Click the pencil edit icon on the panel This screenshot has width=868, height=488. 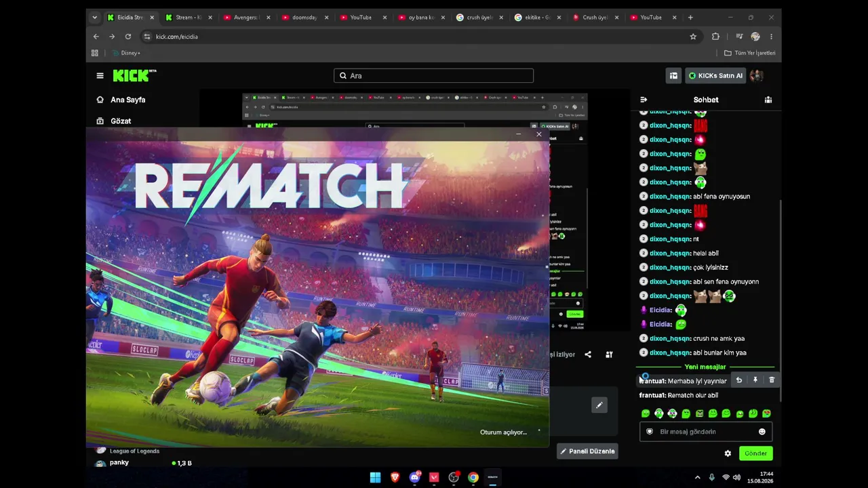tap(599, 405)
